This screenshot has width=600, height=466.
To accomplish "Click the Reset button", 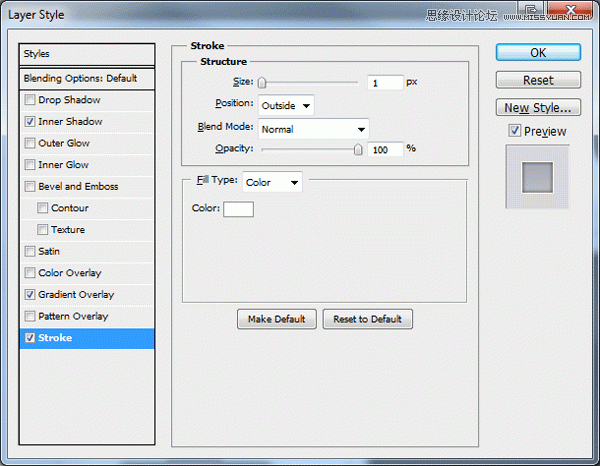I will click(x=538, y=80).
